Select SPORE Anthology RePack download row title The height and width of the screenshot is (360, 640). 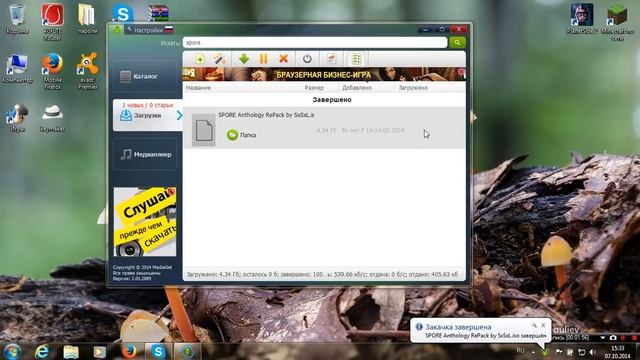click(266, 115)
